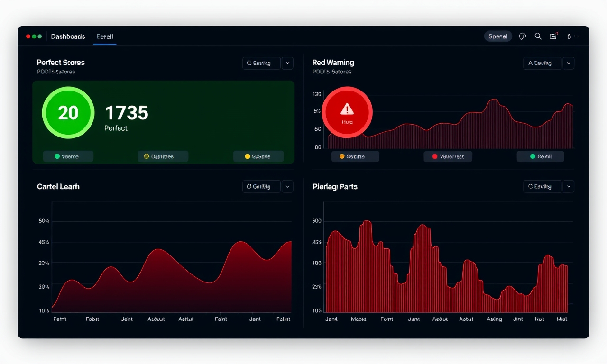
Task: Select the Perfect Scores panel title
Action: pos(61,63)
